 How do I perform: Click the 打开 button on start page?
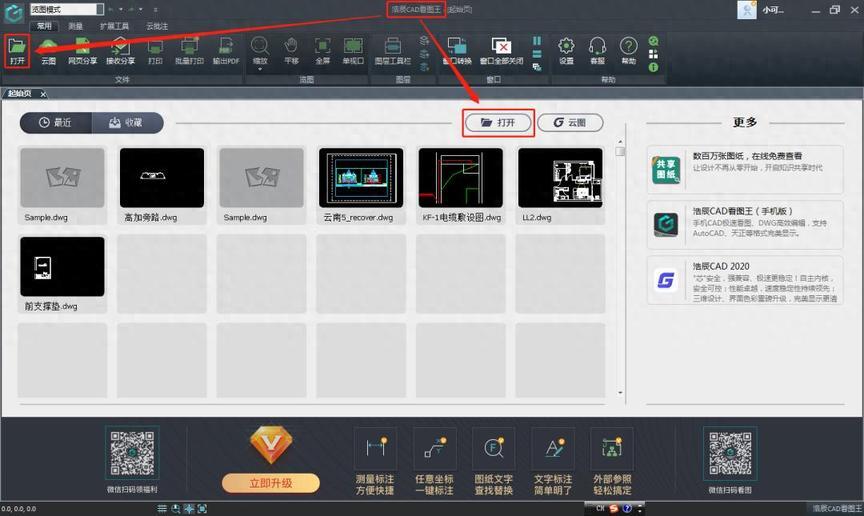(498, 122)
